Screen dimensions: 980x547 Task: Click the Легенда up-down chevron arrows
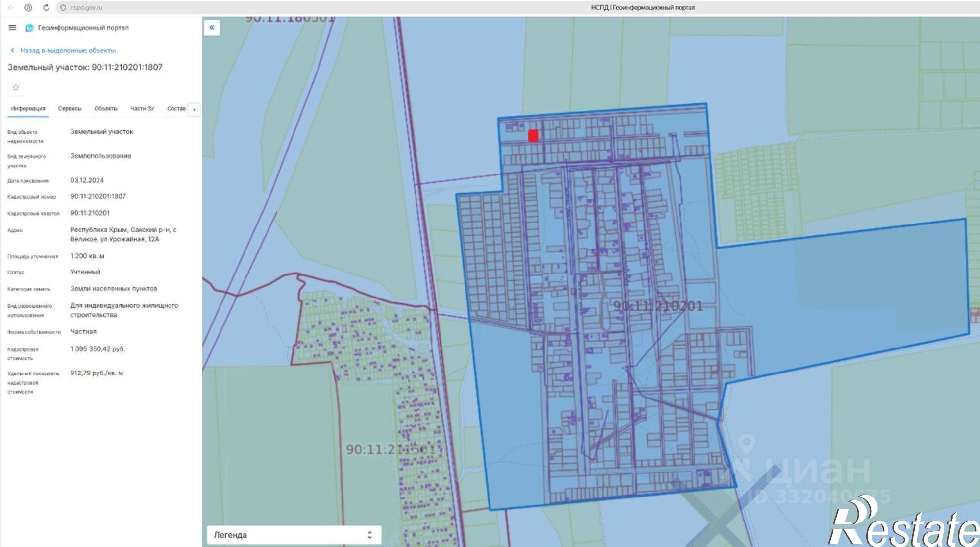(370, 535)
